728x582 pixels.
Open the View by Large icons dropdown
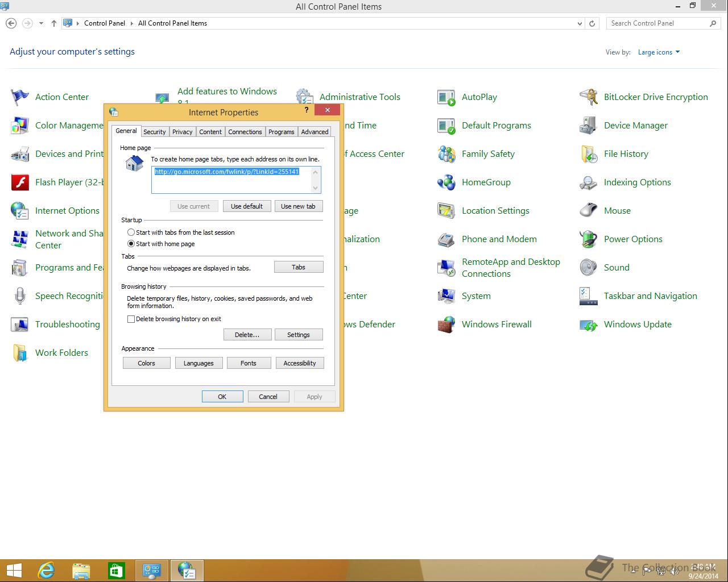click(659, 52)
